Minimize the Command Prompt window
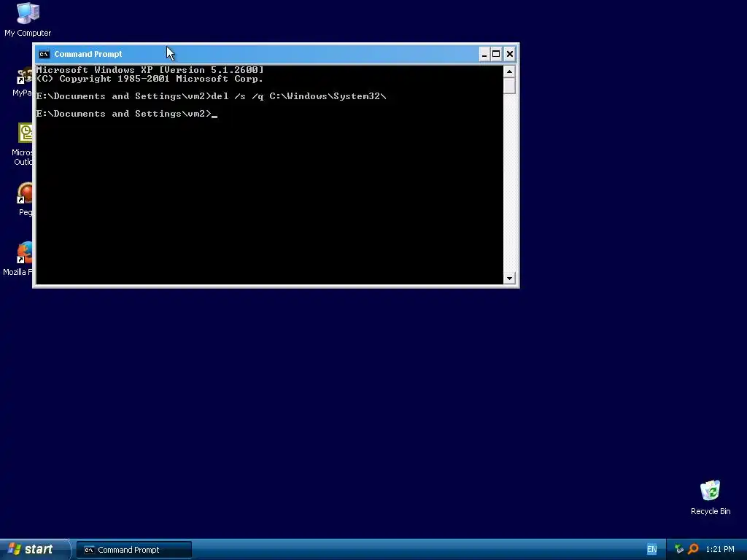 (x=484, y=54)
